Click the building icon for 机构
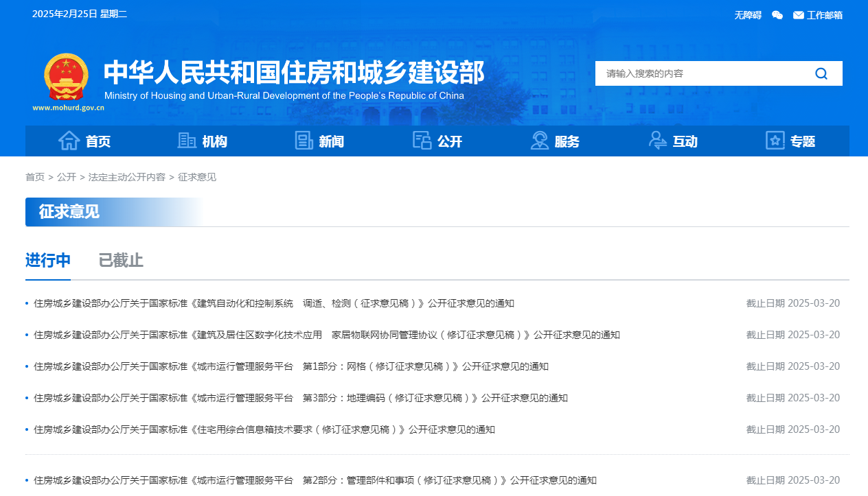 pyautogui.click(x=187, y=141)
